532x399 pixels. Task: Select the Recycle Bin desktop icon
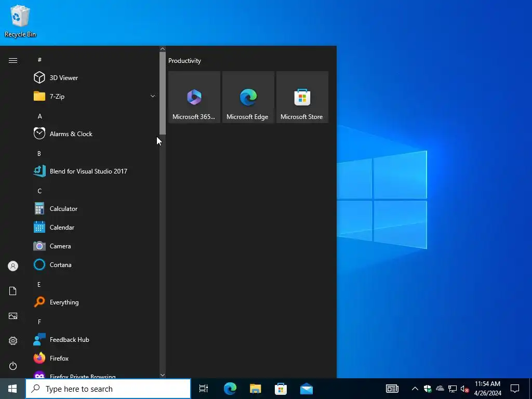coord(20,21)
